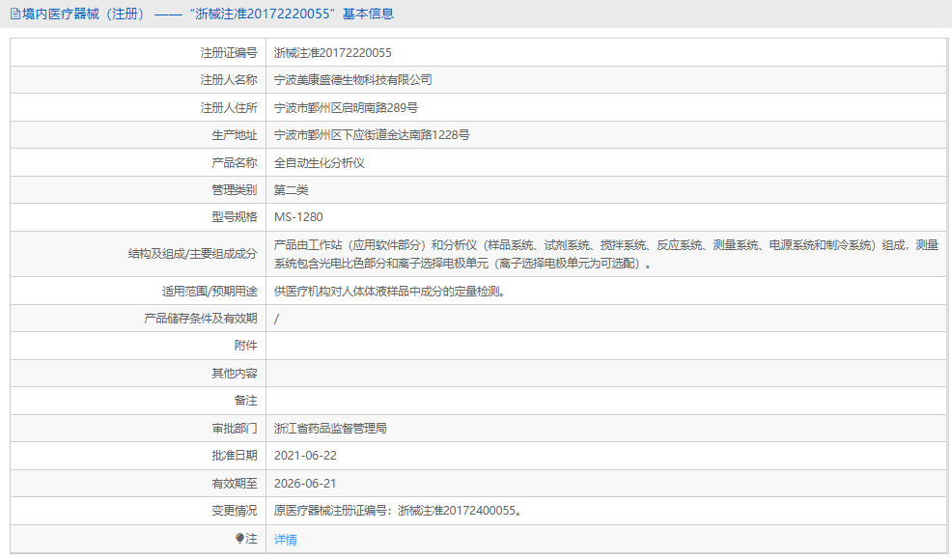Select the 注 label in last row
Image resolution: width=952 pixels, height=560 pixels.
[251, 539]
